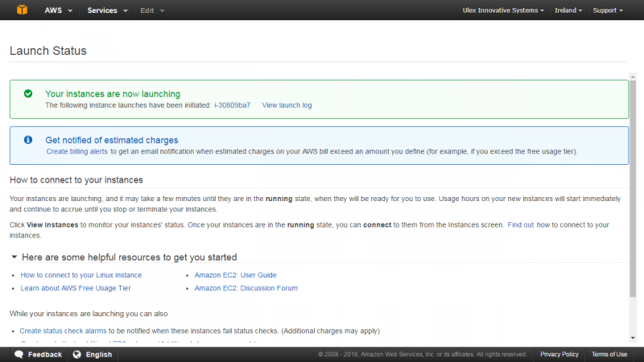The image size is (644, 362).
Task: Open Amazon EC2: User Guide link
Action: click(235, 275)
